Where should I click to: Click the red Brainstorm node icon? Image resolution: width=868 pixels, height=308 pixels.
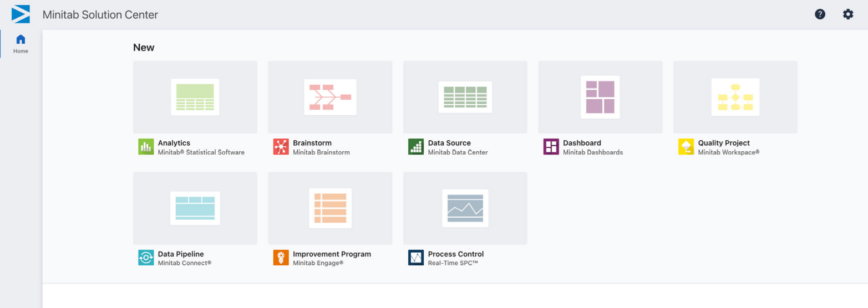click(281, 147)
